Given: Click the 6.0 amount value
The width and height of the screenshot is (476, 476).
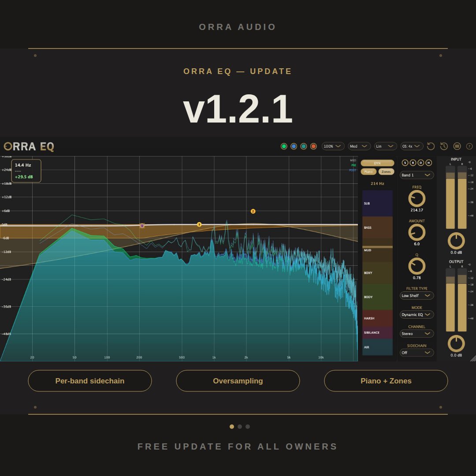Looking at the screenshot, I should pyautogui.click(x=417, y=244).
